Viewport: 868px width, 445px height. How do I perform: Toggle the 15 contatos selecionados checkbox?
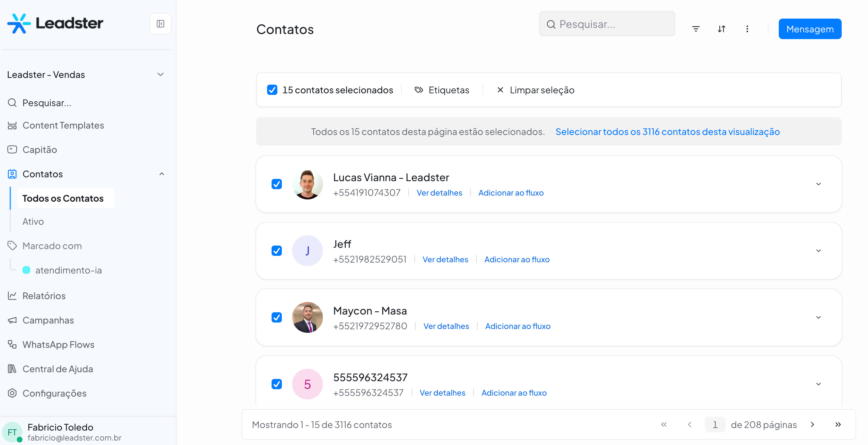(x=272, y=90)
